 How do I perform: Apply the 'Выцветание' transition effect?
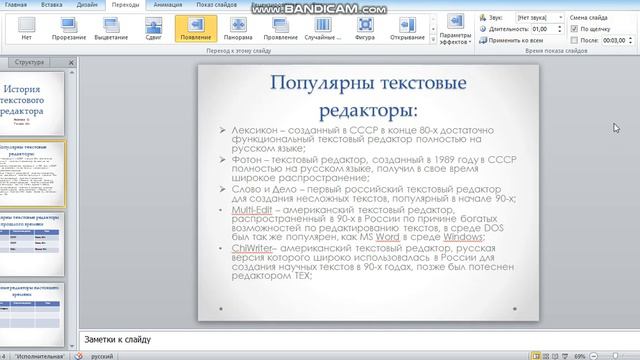pyautogui.click(x=111, y=29)
